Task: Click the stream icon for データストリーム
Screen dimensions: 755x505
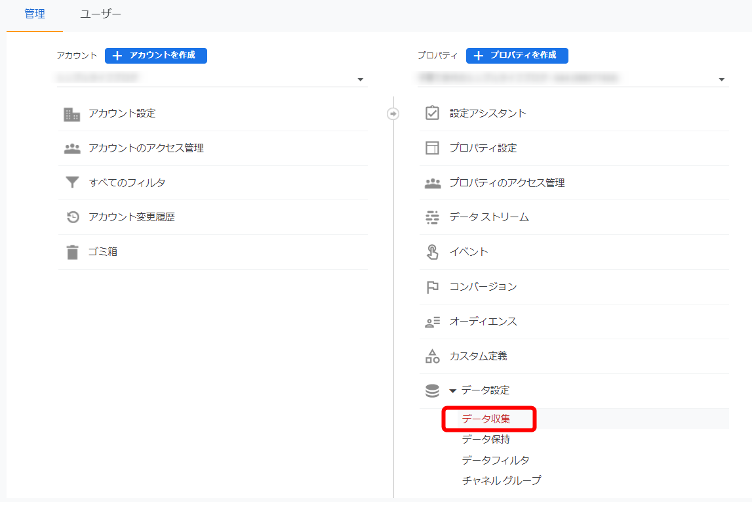Action: [432, 218]
